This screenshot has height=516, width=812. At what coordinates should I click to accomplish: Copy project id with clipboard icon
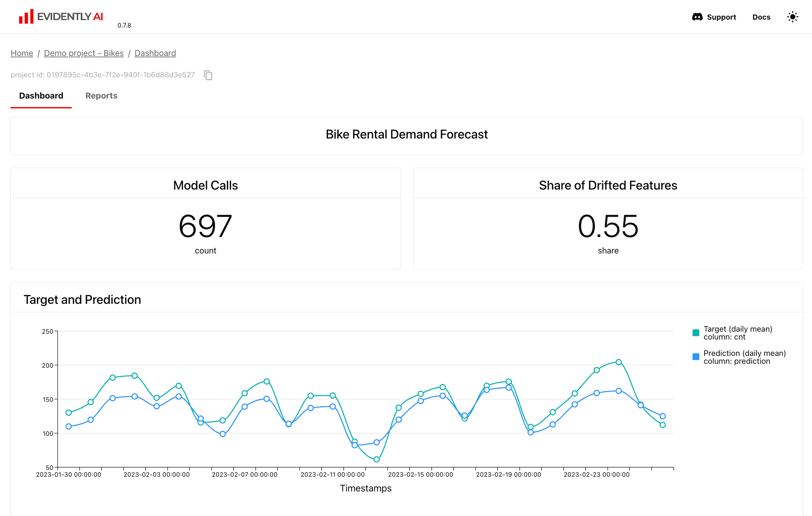208,75
